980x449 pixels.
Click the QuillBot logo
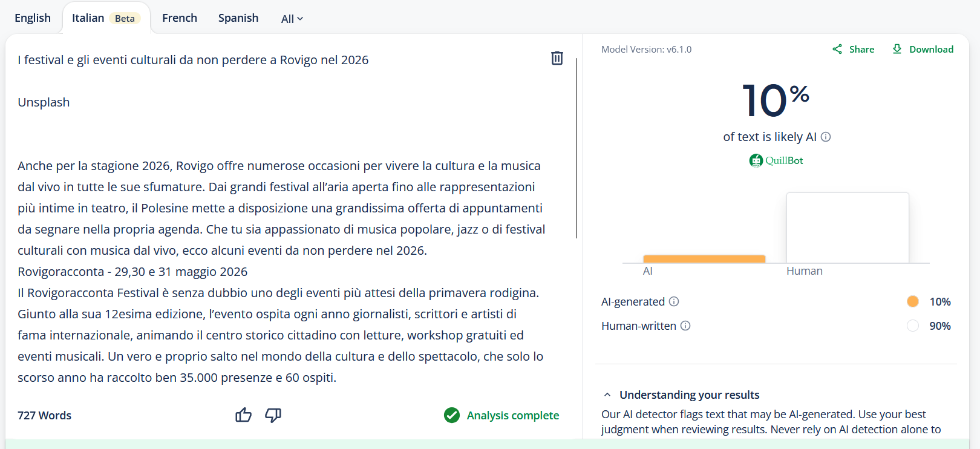click(776, 160)
